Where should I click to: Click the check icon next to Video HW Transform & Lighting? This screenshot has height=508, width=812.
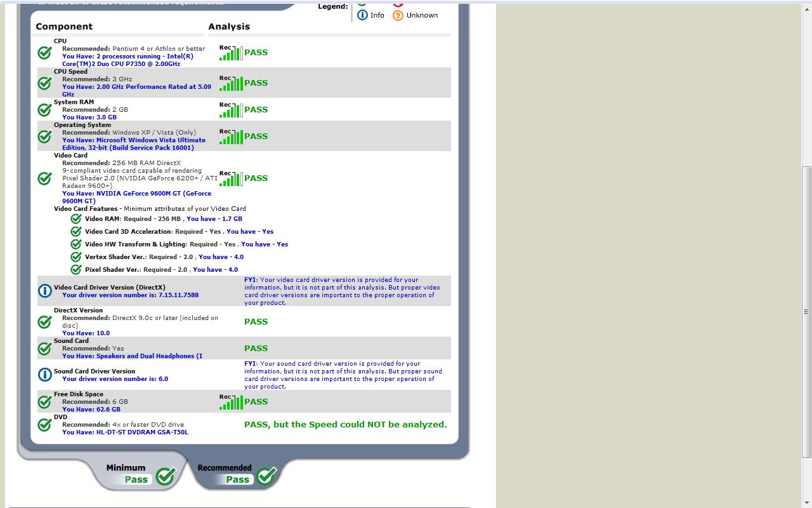(76, 244)
